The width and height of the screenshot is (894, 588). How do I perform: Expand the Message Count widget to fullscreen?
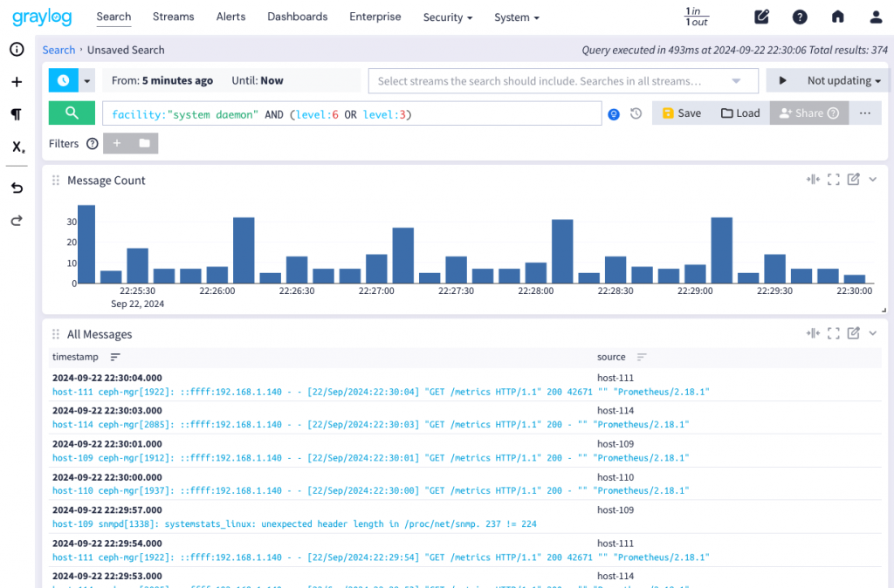point(834,180)
